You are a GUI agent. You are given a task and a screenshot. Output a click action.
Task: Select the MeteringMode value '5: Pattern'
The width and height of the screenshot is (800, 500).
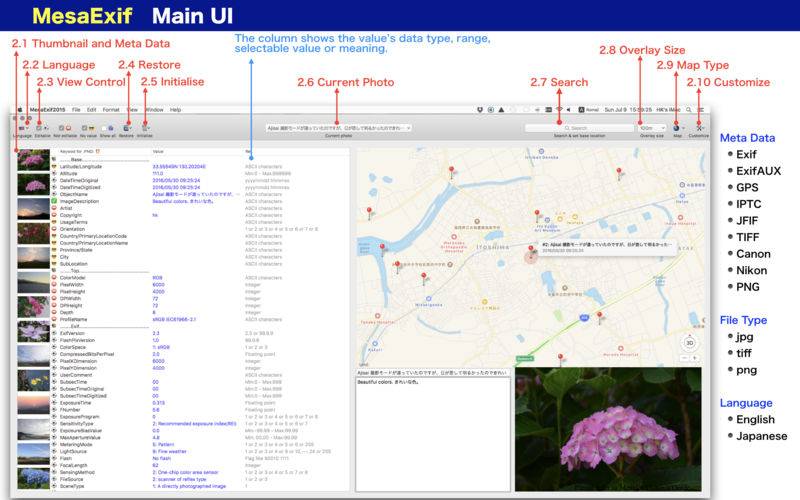[163, 444]
